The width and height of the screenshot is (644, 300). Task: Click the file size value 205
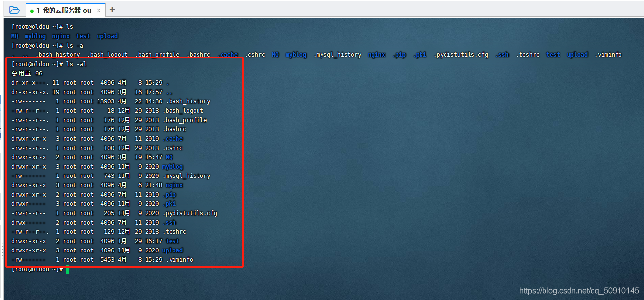(109, 213)
